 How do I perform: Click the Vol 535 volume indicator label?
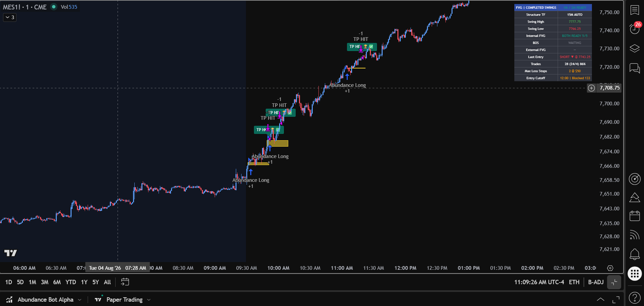point(69,7)
